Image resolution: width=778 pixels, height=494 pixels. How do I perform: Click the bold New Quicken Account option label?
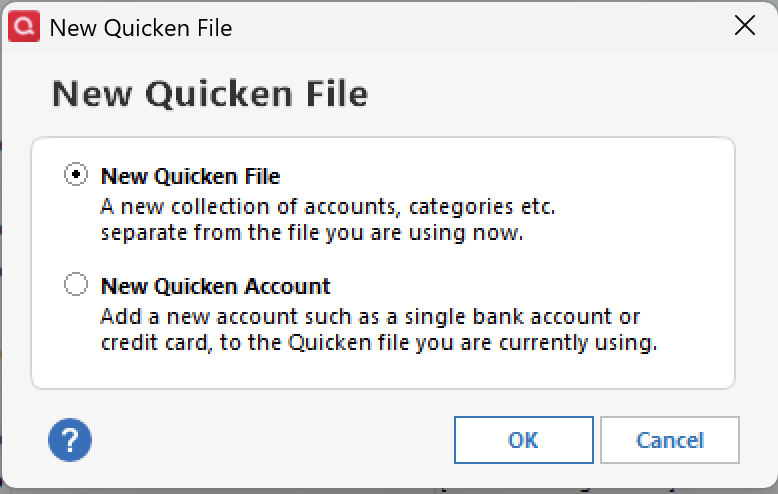coord(215,286)
